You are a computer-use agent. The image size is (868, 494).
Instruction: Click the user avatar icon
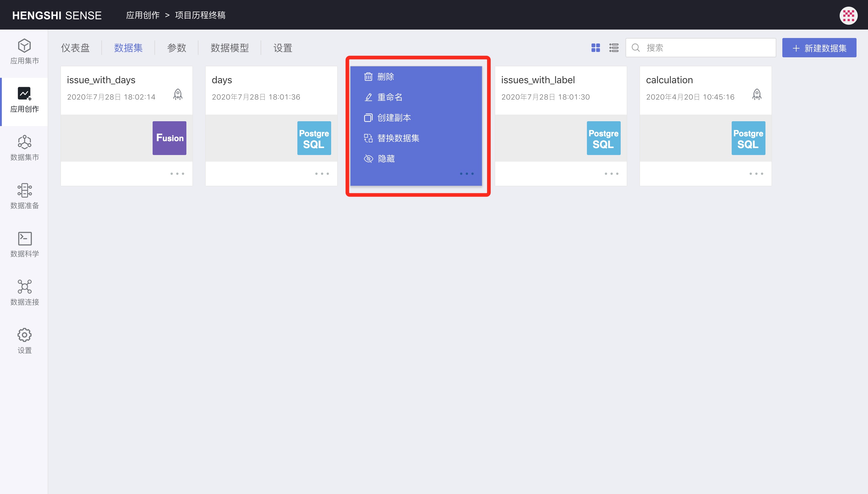848,15
